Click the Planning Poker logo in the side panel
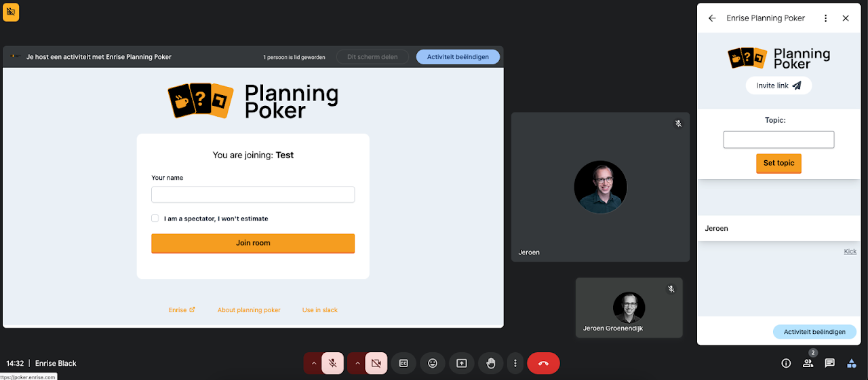The width and height of the screenshot is (868, 380). click(x=778, y=58)
